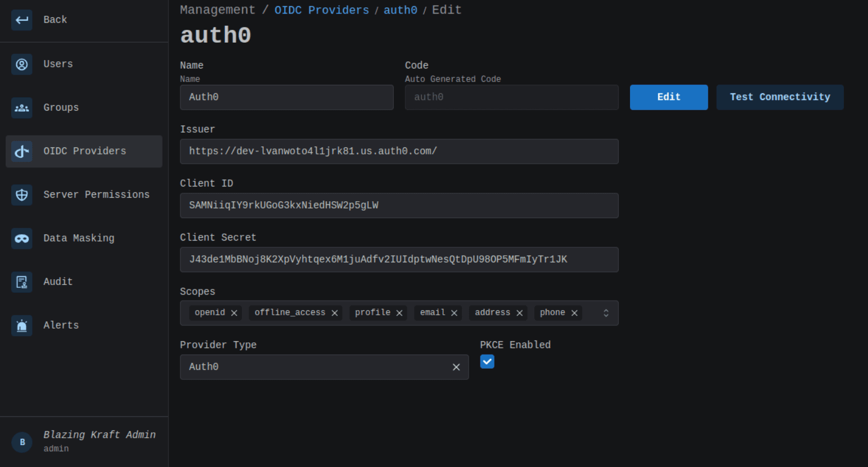868x467 pixels.
Task: Expand the Scopes dropdown arrows
Action: tap(606, 313)
